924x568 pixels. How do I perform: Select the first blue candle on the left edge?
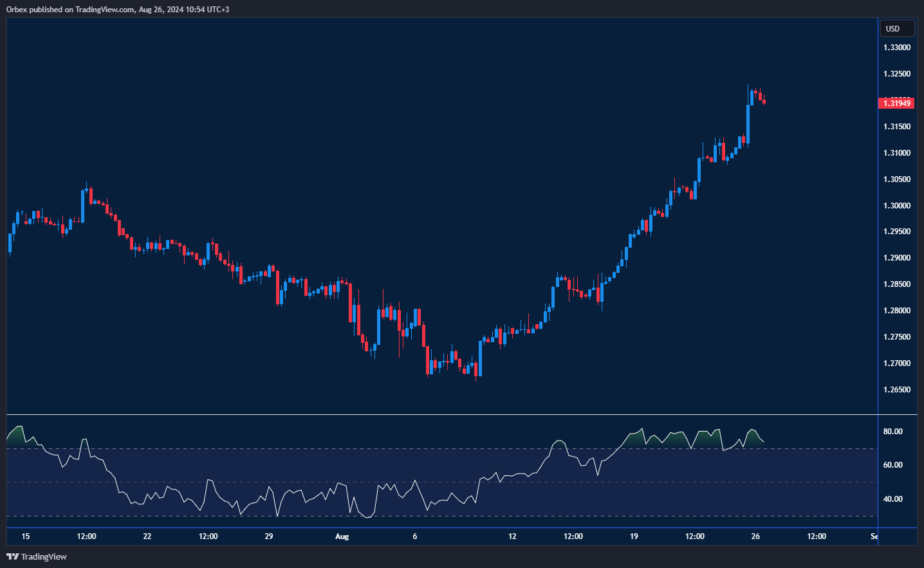point(8,244)
